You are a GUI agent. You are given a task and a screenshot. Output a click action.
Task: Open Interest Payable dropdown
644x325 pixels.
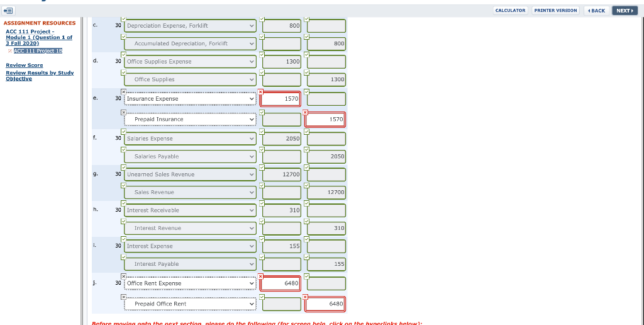tap(190, 264)
